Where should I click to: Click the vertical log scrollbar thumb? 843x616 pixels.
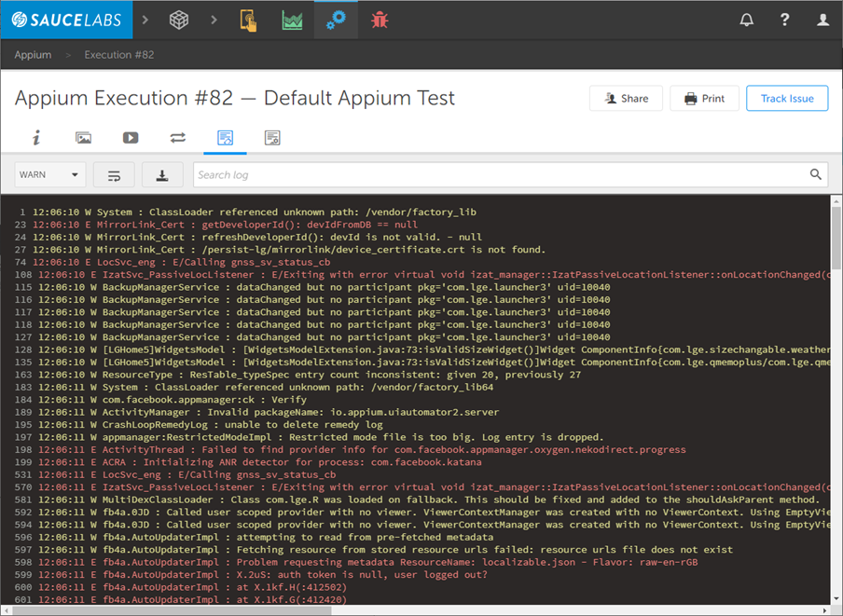click(x=836, y=238)
